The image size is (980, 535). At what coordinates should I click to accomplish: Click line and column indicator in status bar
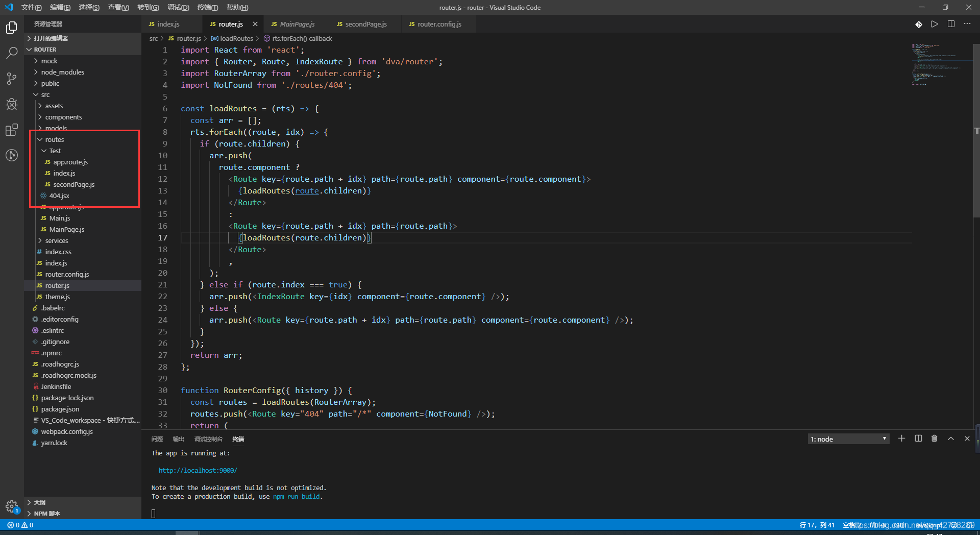pos(817,525)
